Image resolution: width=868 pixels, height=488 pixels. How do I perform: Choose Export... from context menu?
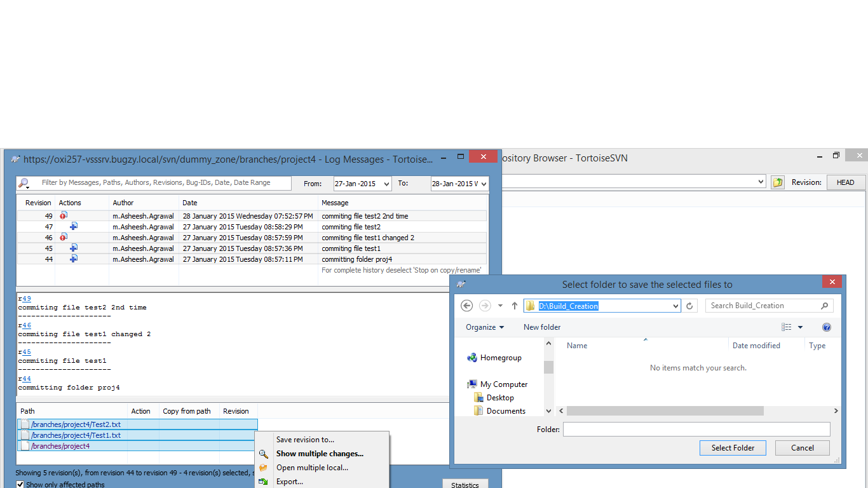(290, 482)
